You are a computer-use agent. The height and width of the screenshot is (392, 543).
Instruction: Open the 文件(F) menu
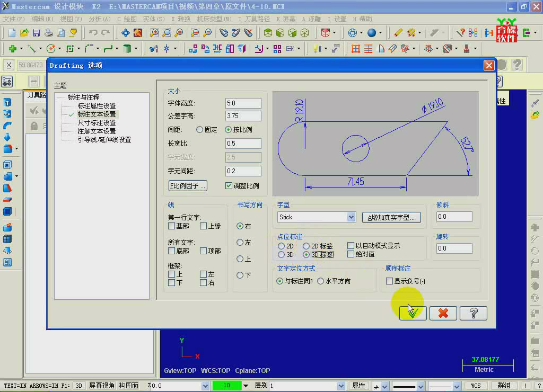point(14,19)
